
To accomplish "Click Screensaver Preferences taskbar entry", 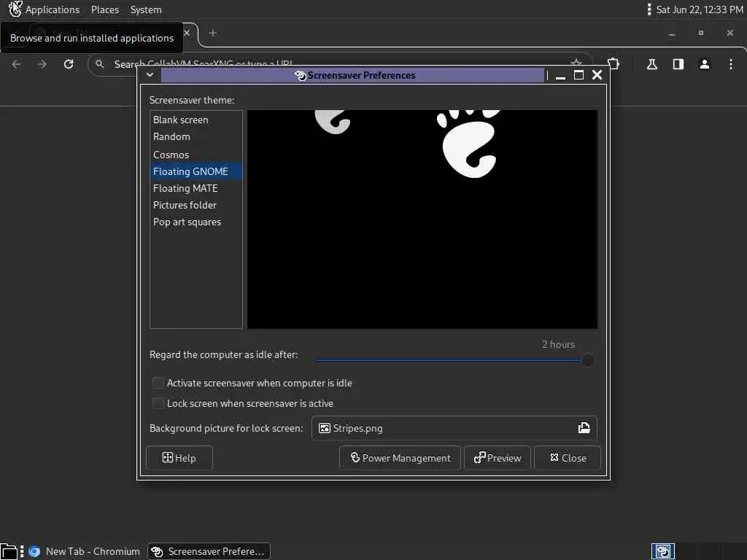I will coord(209,551).
